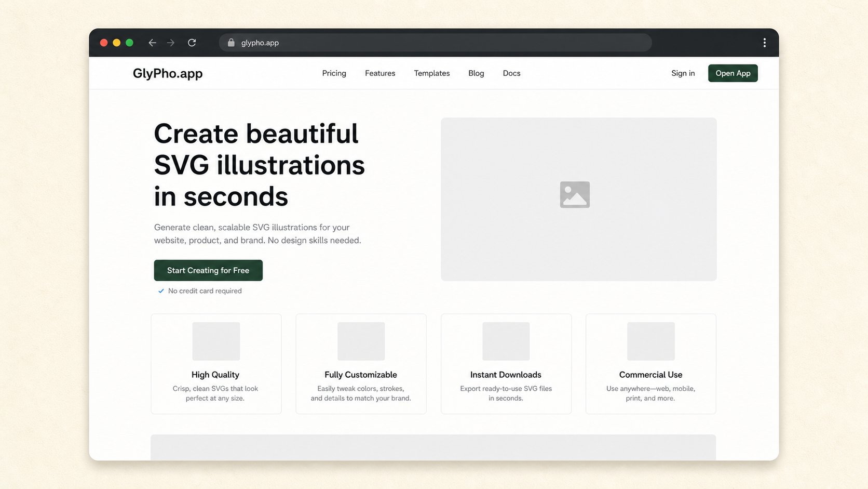Screen dimensions: 868x489
Task: Visit the Blog nav link
Action: coord(476,73)
